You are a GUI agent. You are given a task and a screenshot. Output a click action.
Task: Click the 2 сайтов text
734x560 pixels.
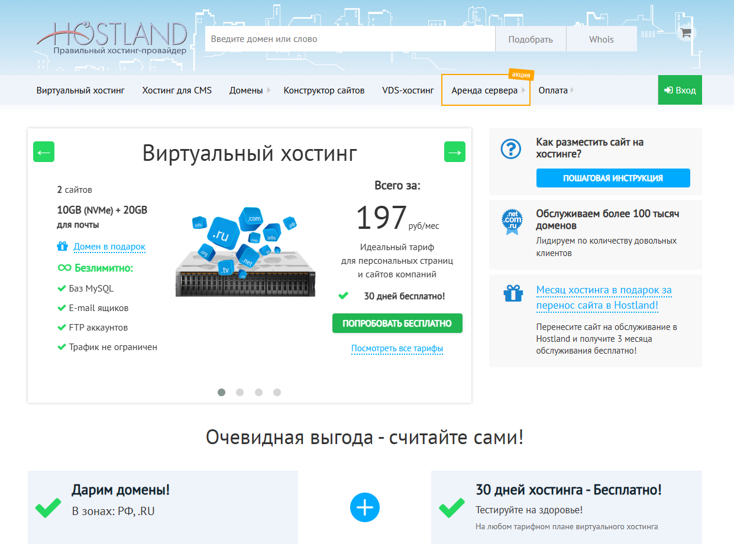75,190
